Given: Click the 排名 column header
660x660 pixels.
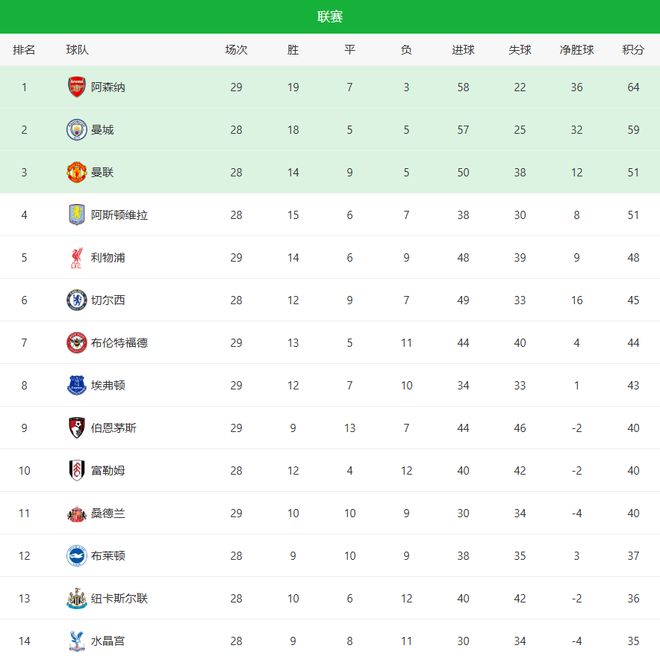Looking at the screenshot, I should click(x=24, y=50).
